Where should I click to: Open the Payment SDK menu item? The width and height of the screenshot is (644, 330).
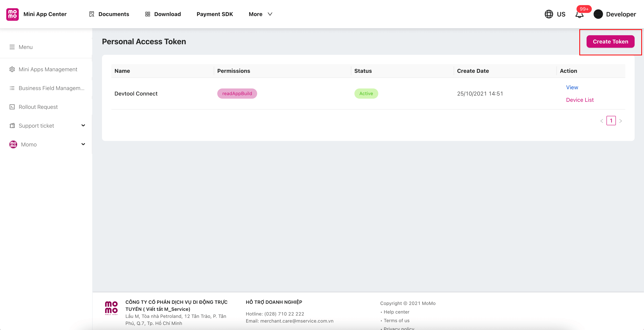215,14
